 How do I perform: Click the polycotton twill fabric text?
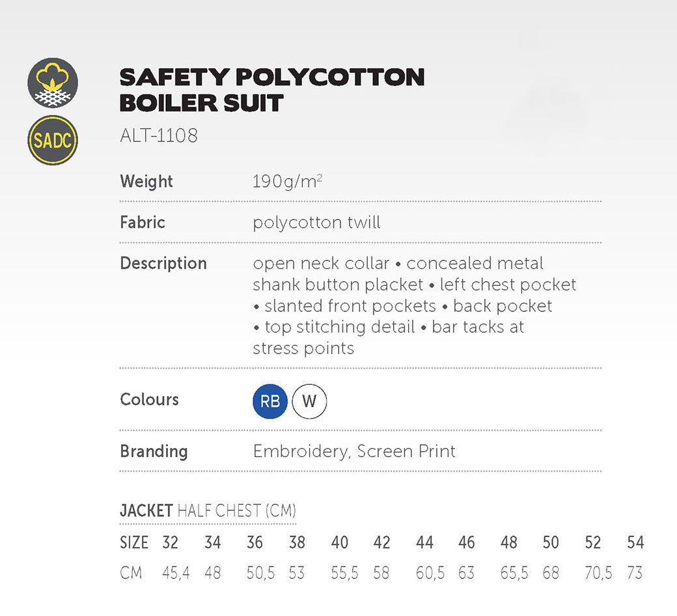(316, 223)
